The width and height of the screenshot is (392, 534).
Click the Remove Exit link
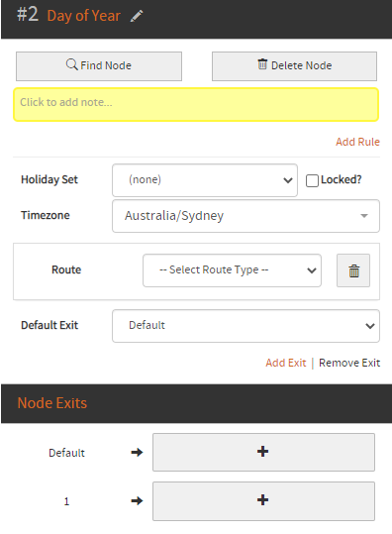pyautogui.click(x=349, y=363)
